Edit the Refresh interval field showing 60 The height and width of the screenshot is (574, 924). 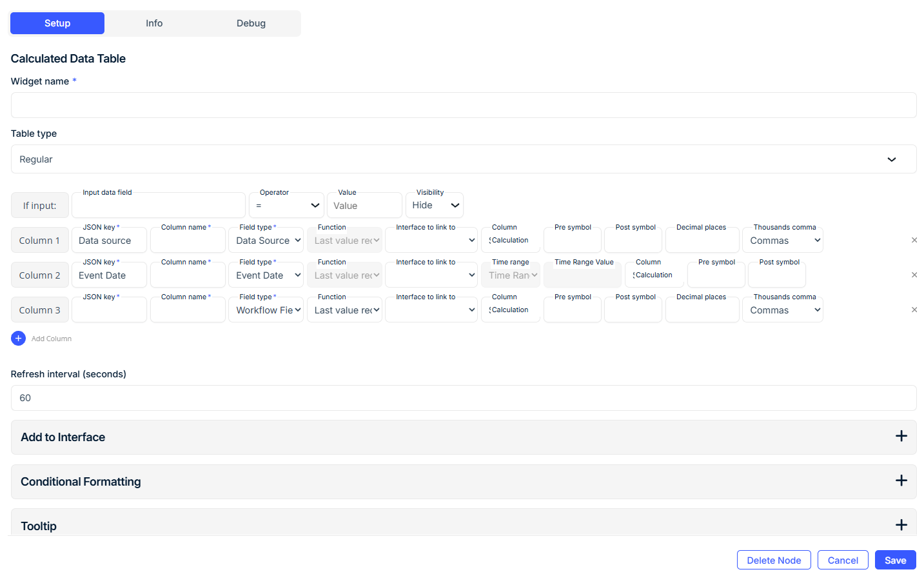(464, 398)
